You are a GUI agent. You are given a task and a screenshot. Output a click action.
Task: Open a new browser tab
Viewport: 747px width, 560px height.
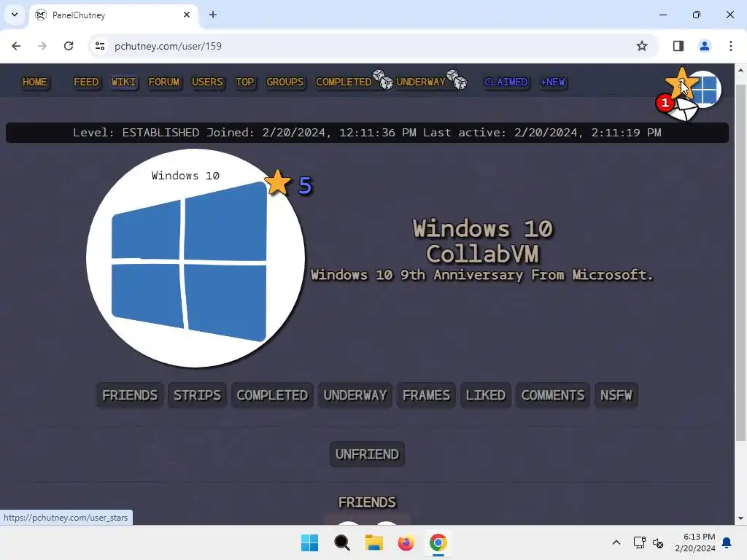click(213, 15)
